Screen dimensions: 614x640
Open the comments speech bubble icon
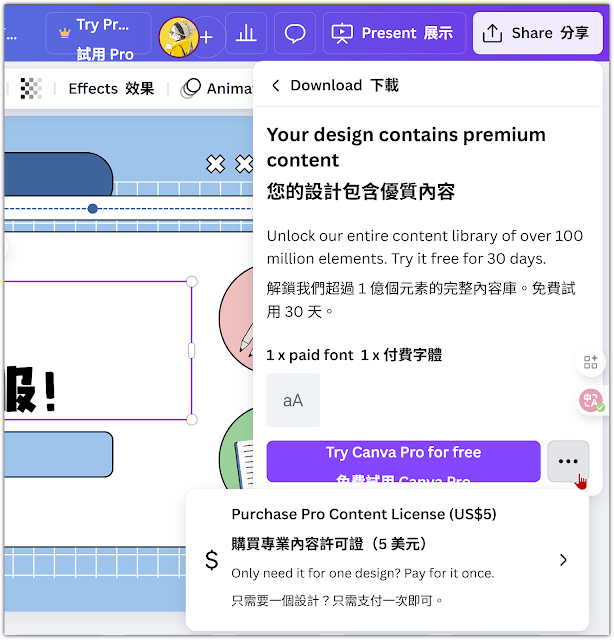(295, 33)
